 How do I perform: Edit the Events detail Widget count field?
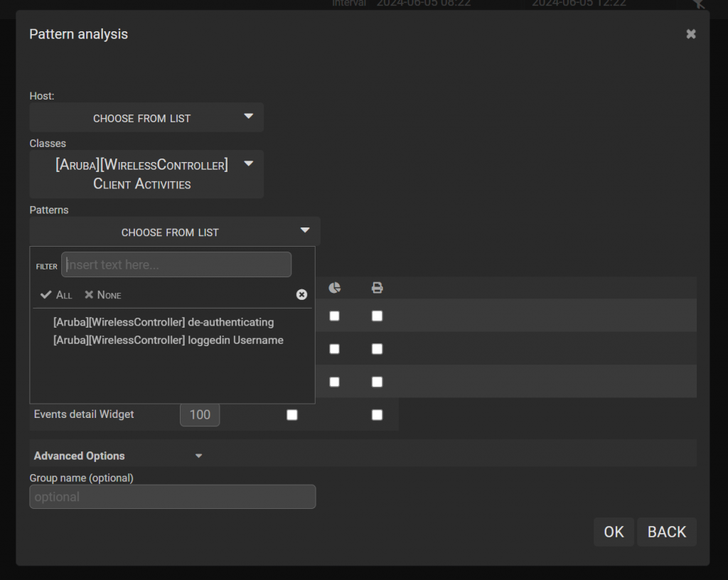coord(200,414)
